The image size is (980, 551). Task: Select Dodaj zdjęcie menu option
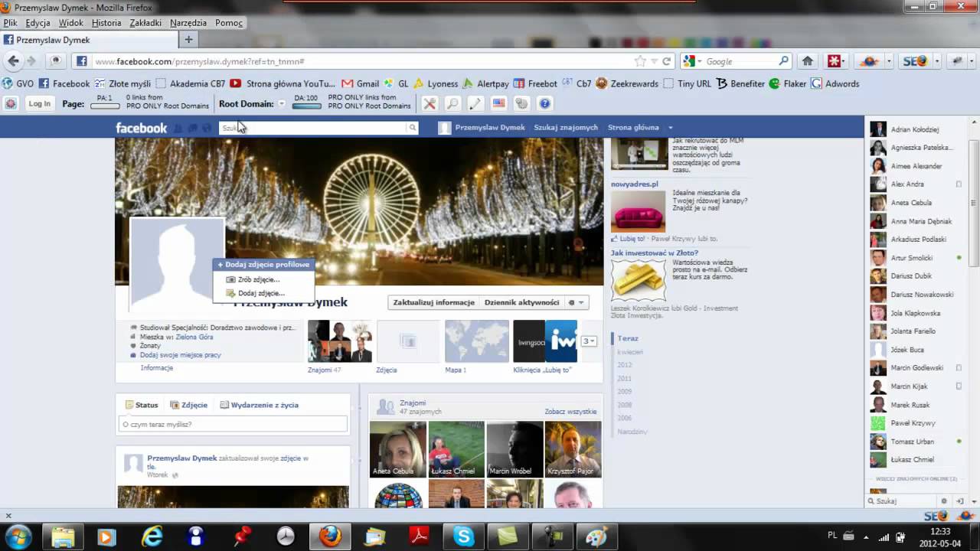(261, 293)
